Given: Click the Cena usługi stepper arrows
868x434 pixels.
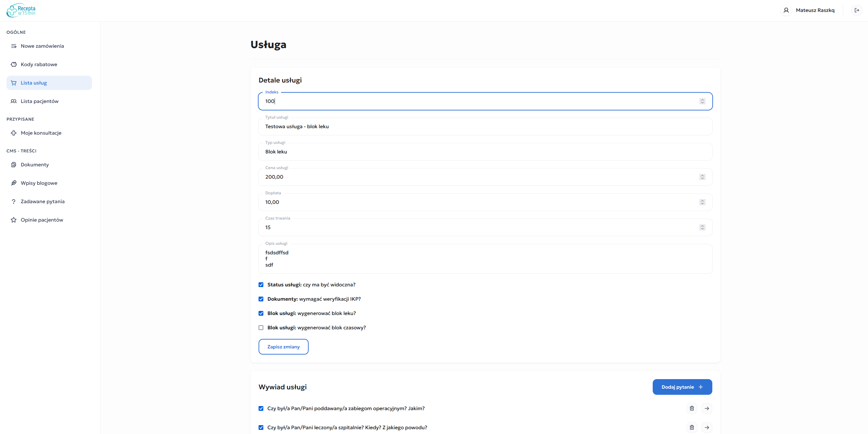Looking at the screenshot, I should click(702, 177).
